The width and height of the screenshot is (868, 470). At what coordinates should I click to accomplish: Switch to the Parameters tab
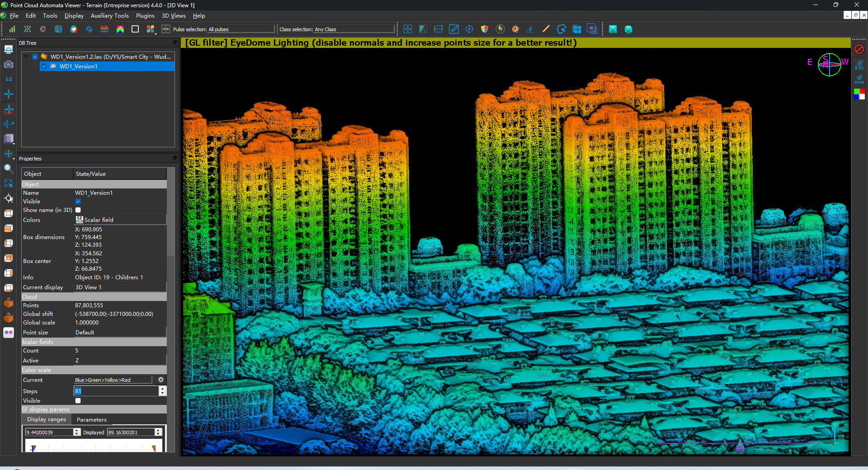click(92, 420)
